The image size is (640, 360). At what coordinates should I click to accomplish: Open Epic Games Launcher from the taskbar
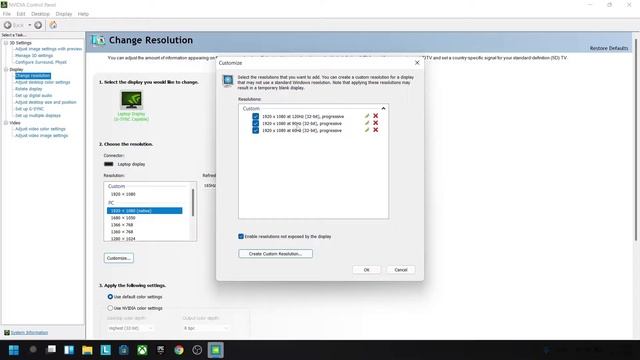(160, 350)
